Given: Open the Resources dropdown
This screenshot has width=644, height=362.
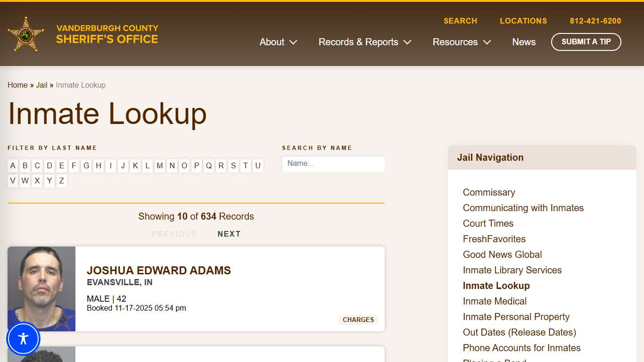Looking at the screenshot, I should coord(461,42).
